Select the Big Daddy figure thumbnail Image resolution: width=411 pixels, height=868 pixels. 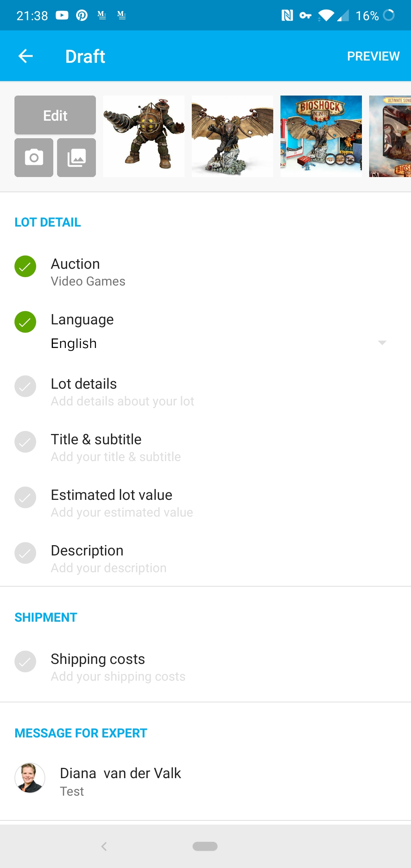point(144,136)
